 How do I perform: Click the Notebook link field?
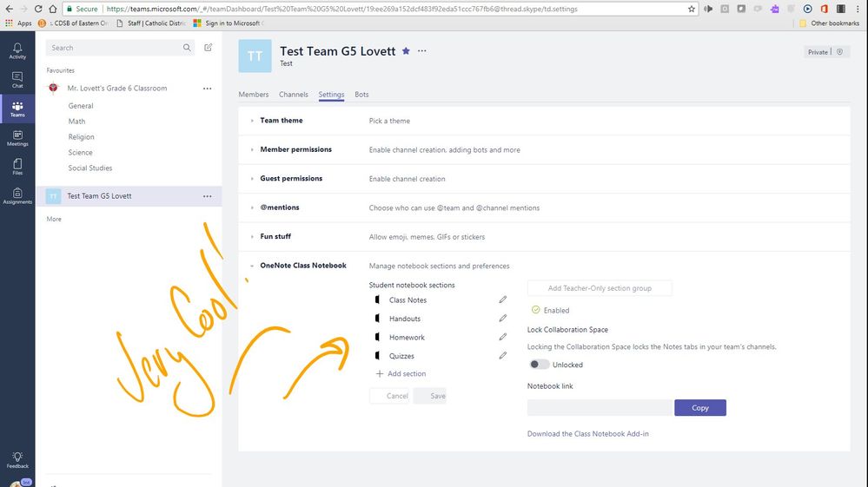(x=600, y=408)
